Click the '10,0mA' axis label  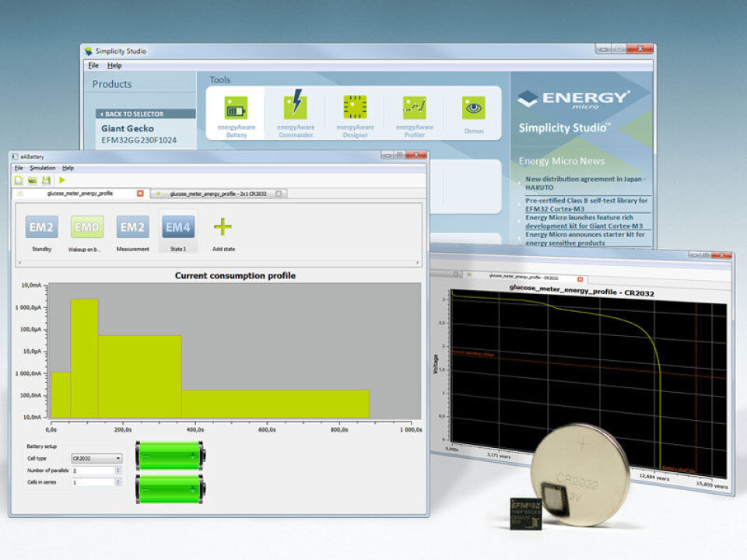[x=31, y=285]
